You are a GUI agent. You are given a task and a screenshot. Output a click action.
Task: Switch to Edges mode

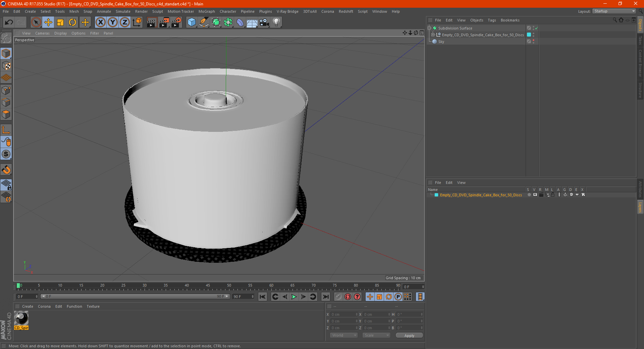click(x=6, y=102)
